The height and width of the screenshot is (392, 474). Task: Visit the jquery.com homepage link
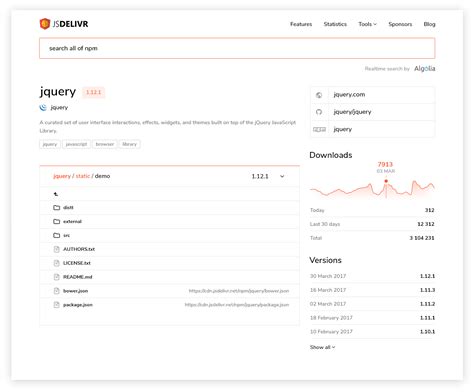click(349, 95)
